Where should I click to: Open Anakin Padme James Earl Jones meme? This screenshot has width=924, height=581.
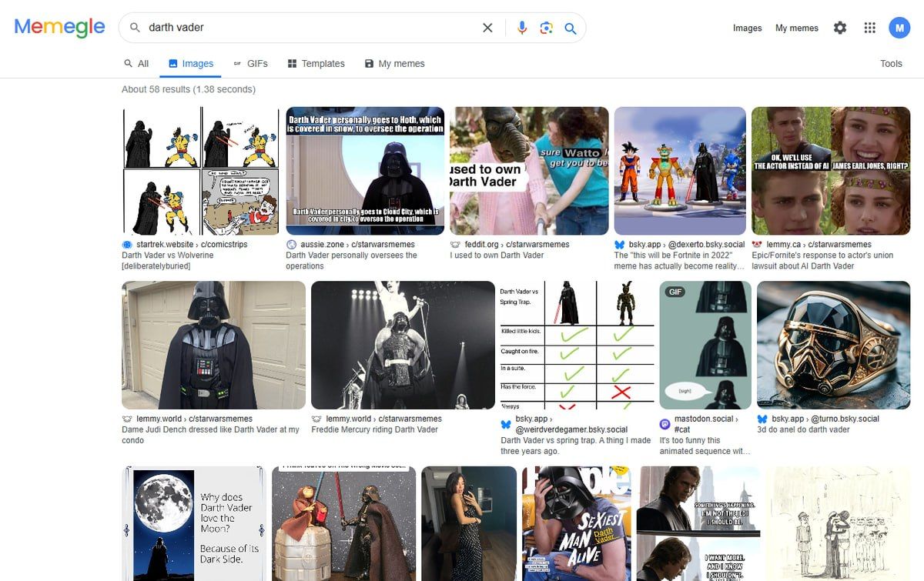tap(831, 171)
